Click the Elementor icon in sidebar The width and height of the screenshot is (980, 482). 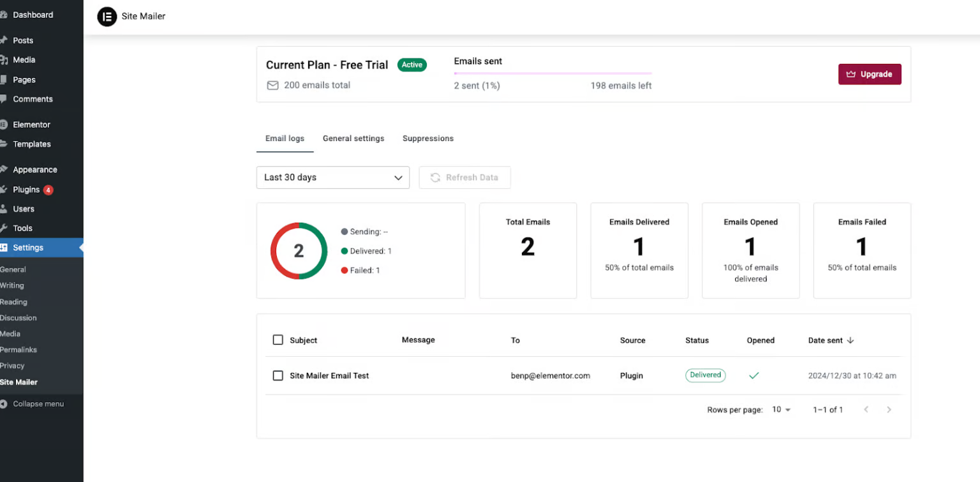(4, 124)
